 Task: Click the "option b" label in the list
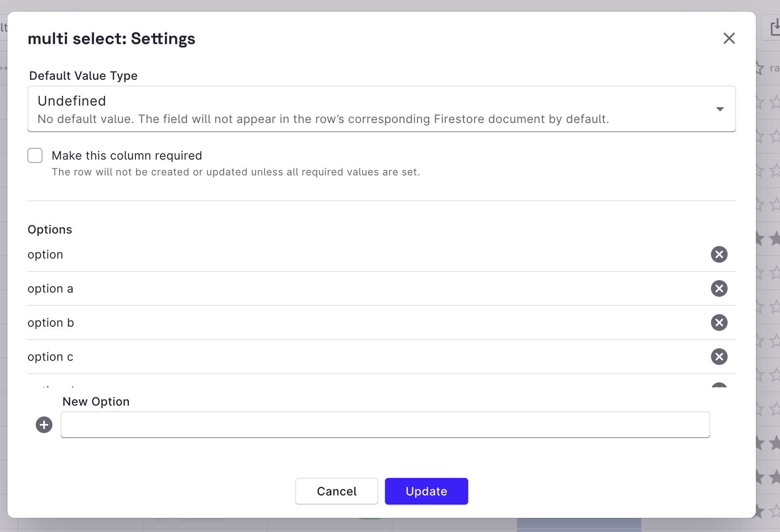(51, 323)
